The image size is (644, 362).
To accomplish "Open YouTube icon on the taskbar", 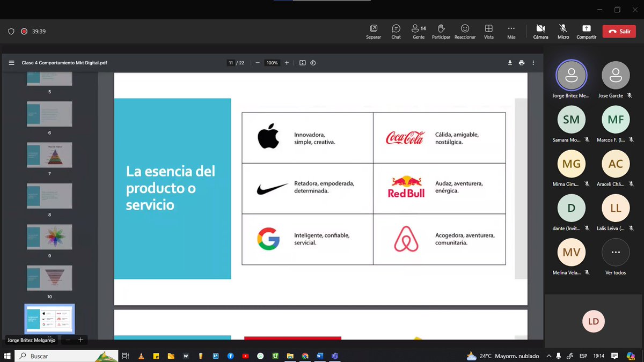I will tap(245, 356).
